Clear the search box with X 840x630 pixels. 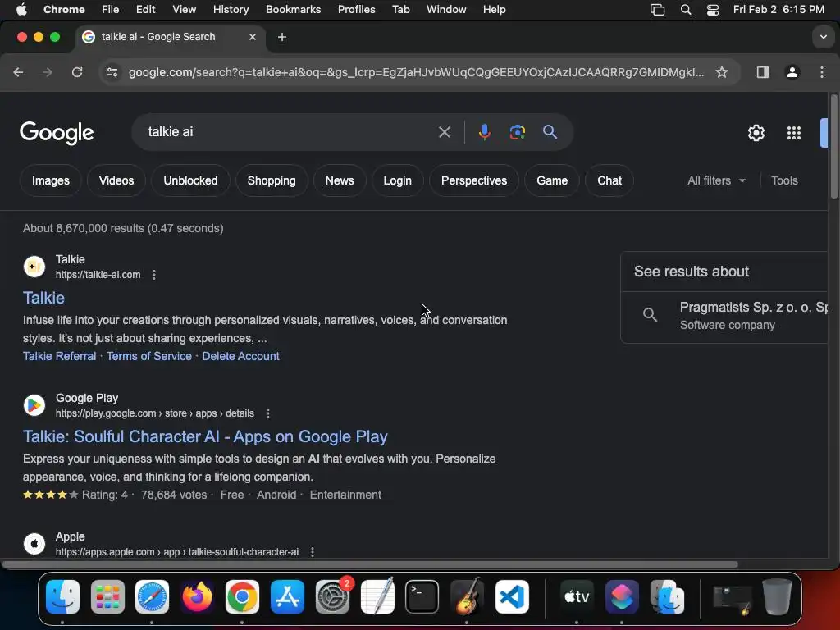tap(444, 132)
